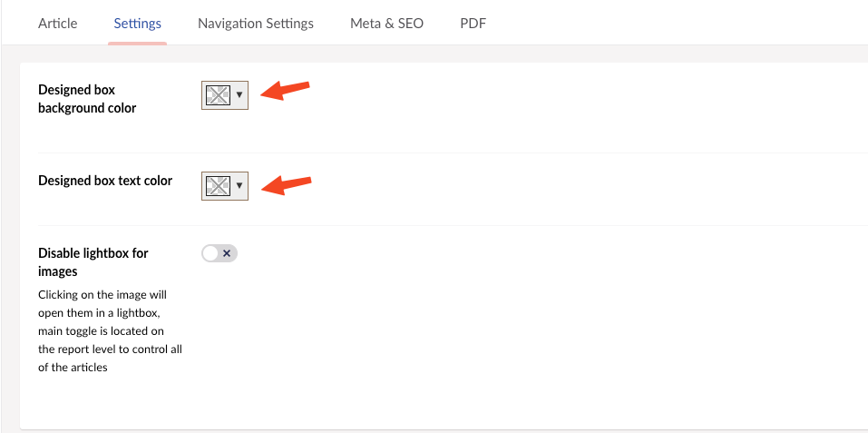The image size is (868, 433).
Task: Go to the Meta & SEO tab
Action: point(386,24)
